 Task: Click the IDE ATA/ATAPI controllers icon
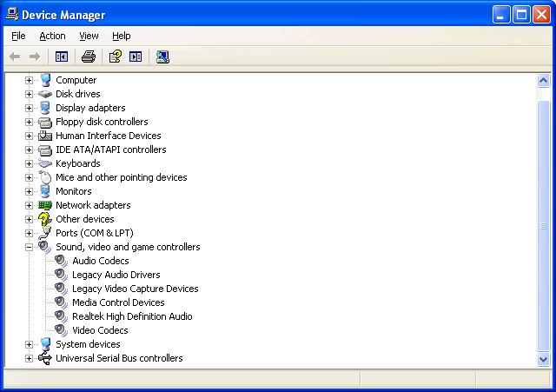45,149
